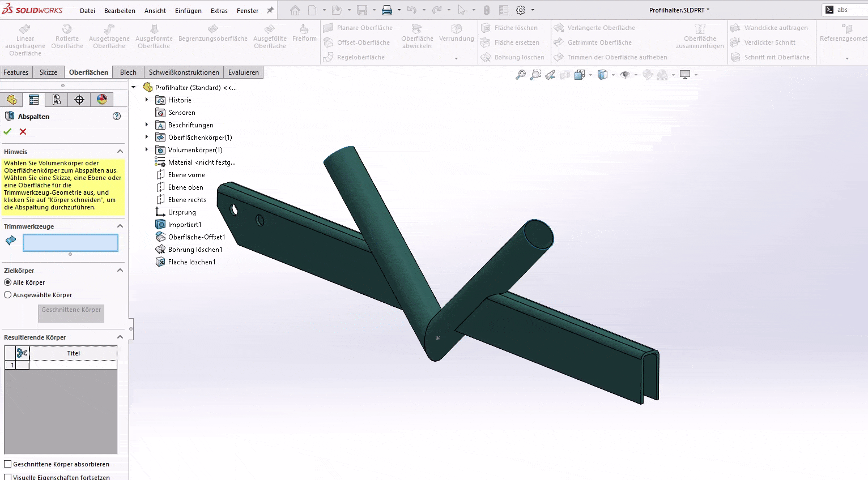Screen dimensions: 868x480
Task: Expand the Historie folder in tree
Action: pyautogui.click(x=147, y=100)
